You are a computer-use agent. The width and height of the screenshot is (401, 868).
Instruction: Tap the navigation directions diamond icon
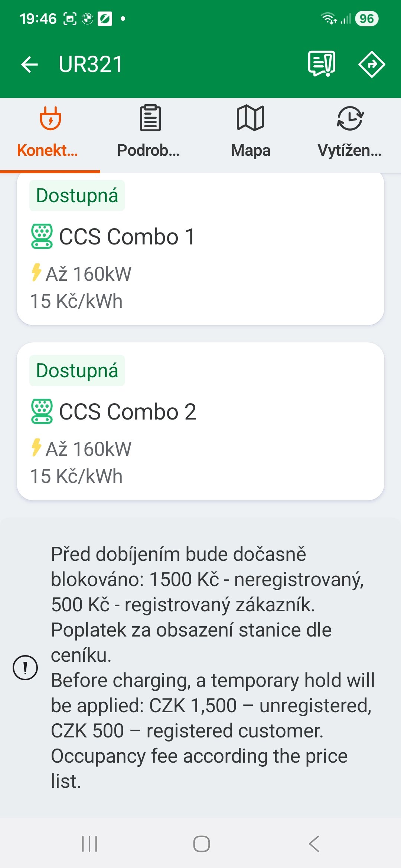[x=371, y=65]
